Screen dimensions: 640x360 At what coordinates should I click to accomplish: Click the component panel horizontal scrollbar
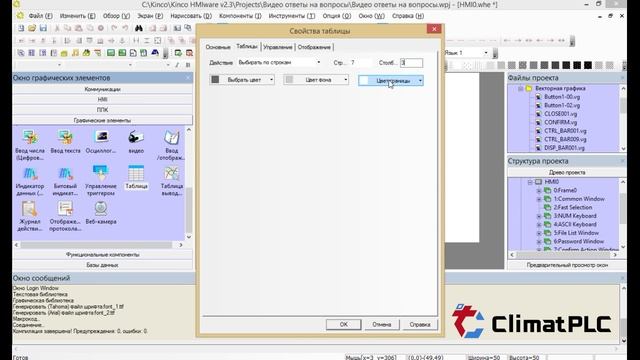pyautogui.click(x=98, y=245)
